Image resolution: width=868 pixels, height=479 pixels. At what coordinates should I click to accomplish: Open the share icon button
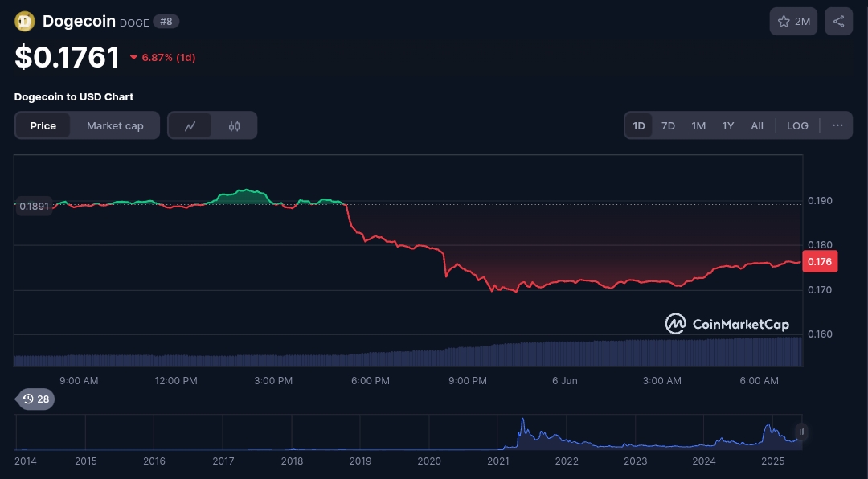[838, 22]
